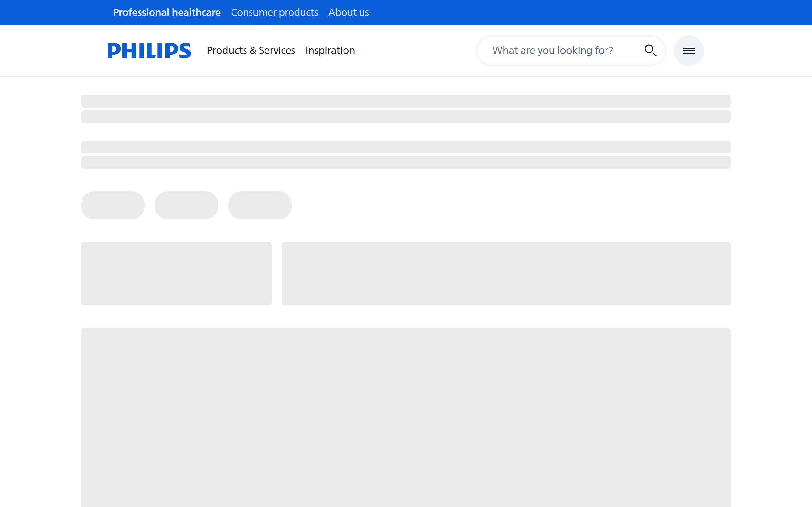Select the middle pill-shaped placeholder button
Image resolution: width=812 pixels, height=507 pixels.
186,205
